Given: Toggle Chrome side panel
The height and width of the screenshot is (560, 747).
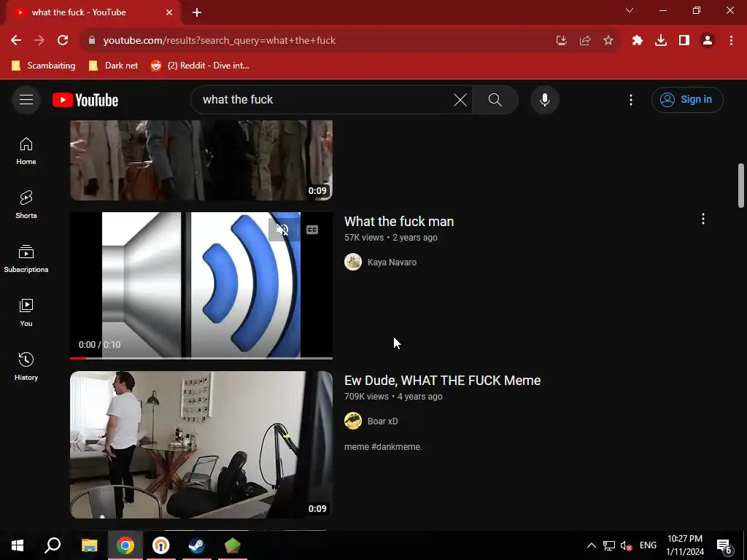Looking at the screenshot, I should pyautogui.click(x=684, y=41).
